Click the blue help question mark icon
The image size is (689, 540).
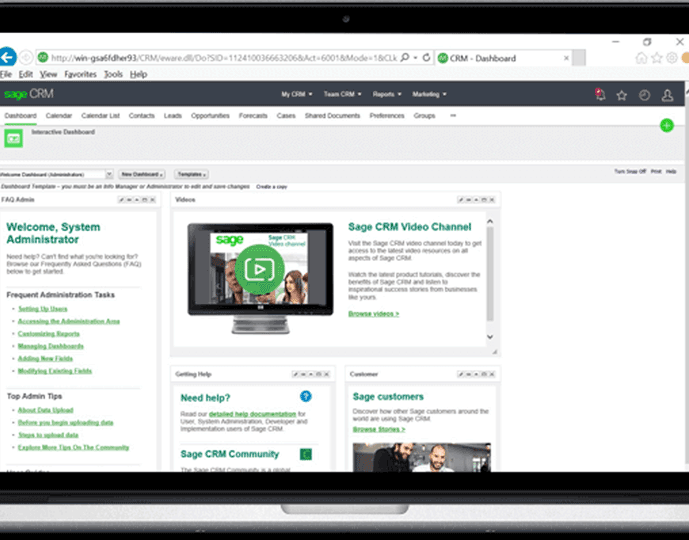(x=305, y=396)
